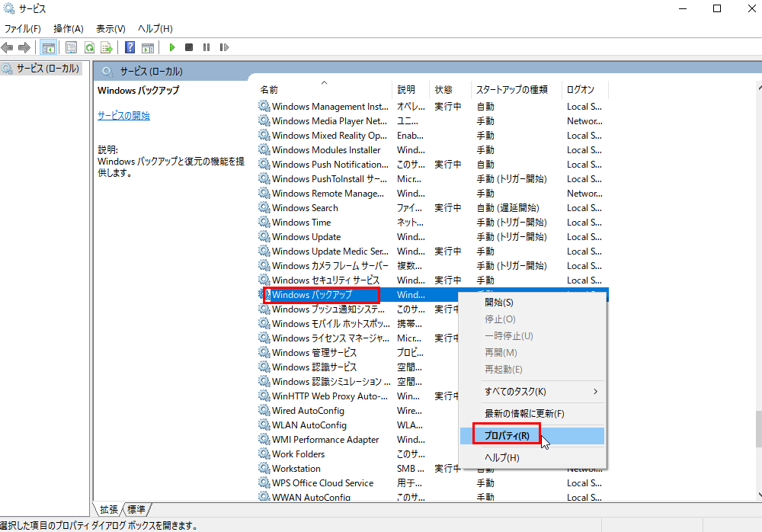762x532 pixels.
Task: Sort by the 説明 column header
Action: [411, 89]
